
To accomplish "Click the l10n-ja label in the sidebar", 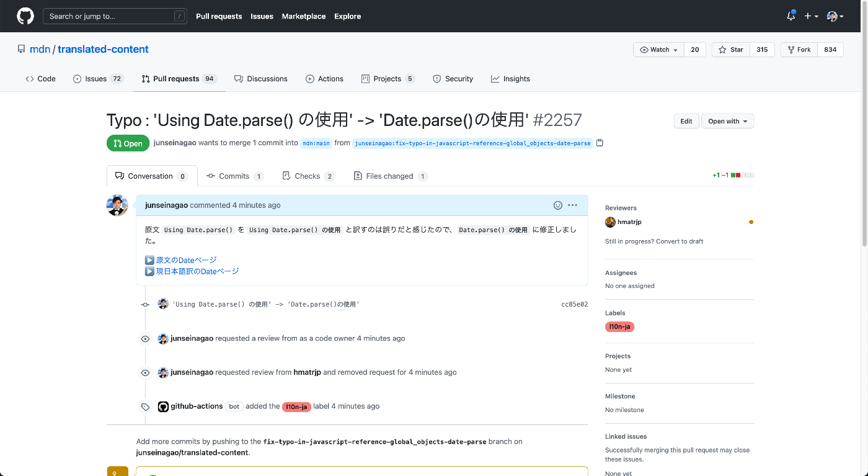I will tap(619, 326).
